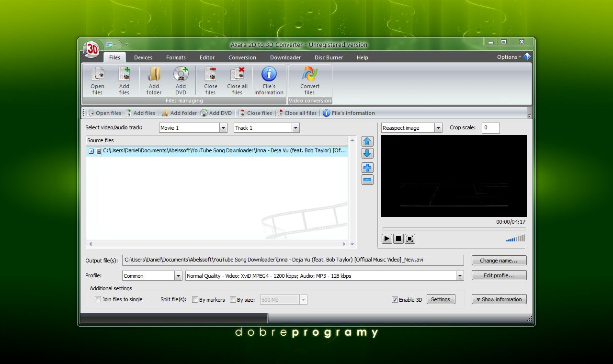
Task: Click the Output file(s) path field
Action: [293, 260]
